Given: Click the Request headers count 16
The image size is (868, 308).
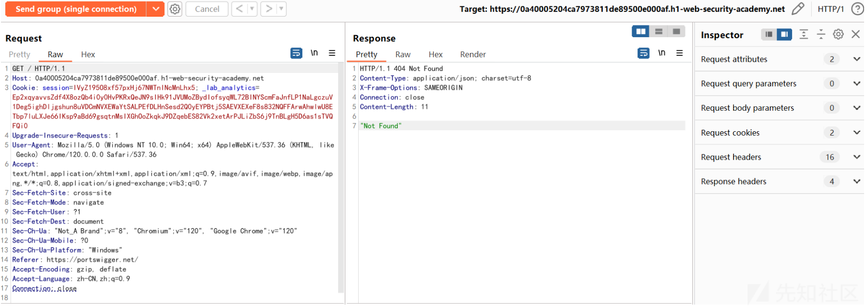Looking at the screenshot, I should pos(830,157).
